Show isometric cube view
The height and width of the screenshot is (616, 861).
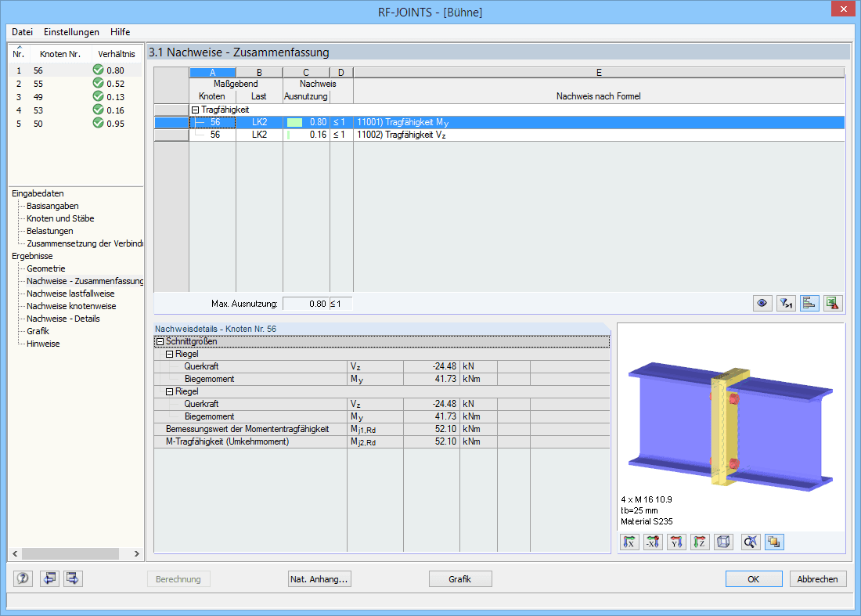click(x=724, y=542)
